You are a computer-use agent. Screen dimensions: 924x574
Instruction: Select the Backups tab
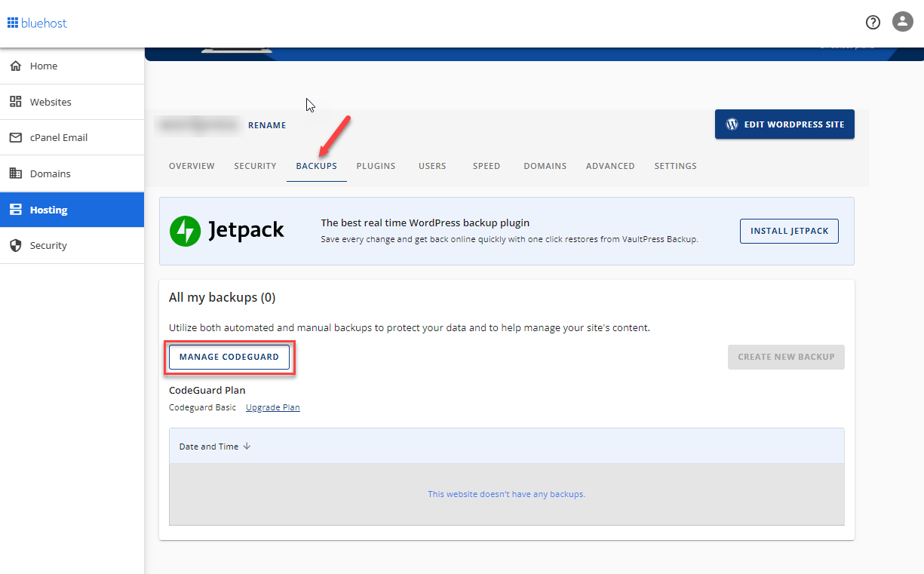tap(317, 166)
